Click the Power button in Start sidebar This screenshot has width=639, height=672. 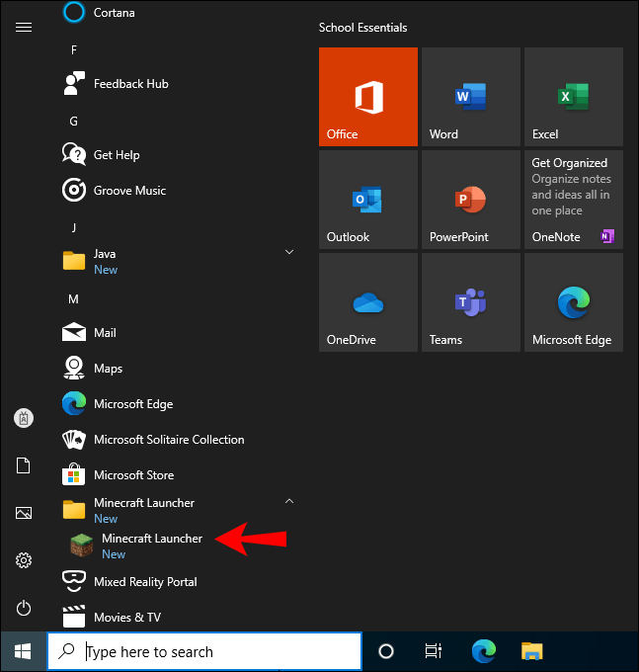(x=24, y=608)
